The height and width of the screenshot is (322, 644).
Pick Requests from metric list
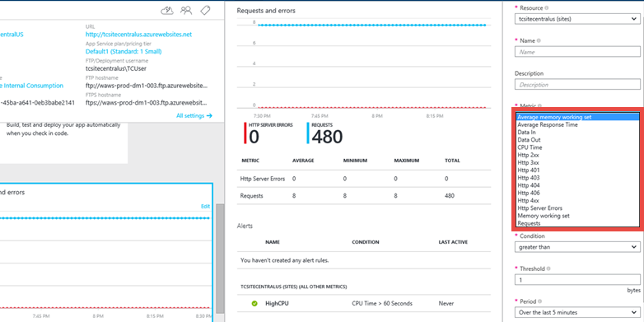[x=577, y=223]
